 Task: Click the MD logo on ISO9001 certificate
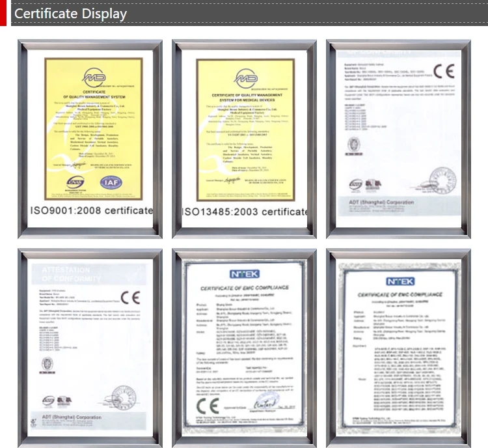[94, 77]
